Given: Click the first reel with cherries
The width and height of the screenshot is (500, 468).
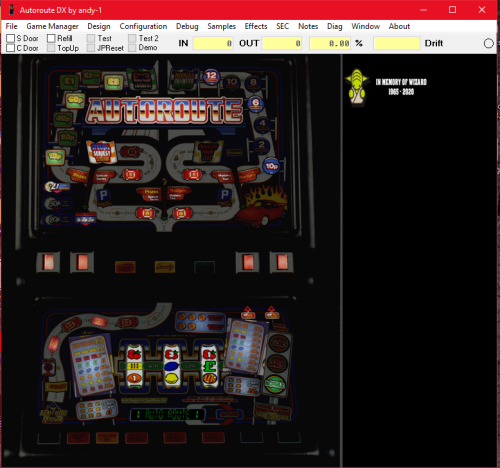Looking at the screenshot, I should tap(134, 367).
